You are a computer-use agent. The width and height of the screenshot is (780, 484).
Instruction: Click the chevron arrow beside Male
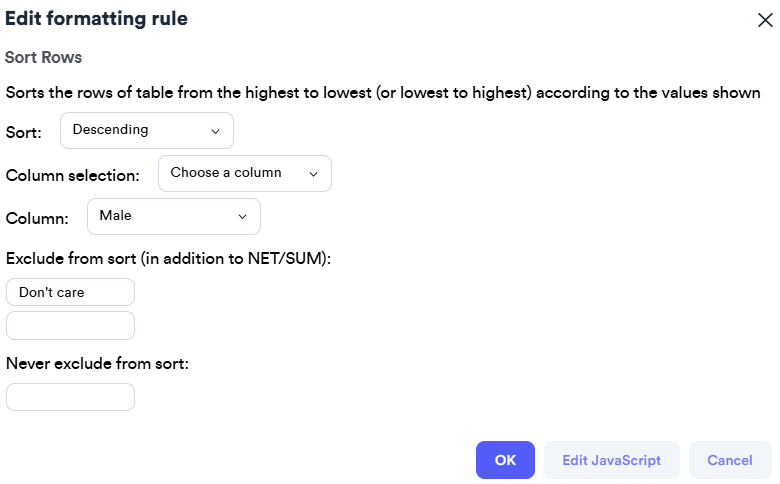(242, 216)
